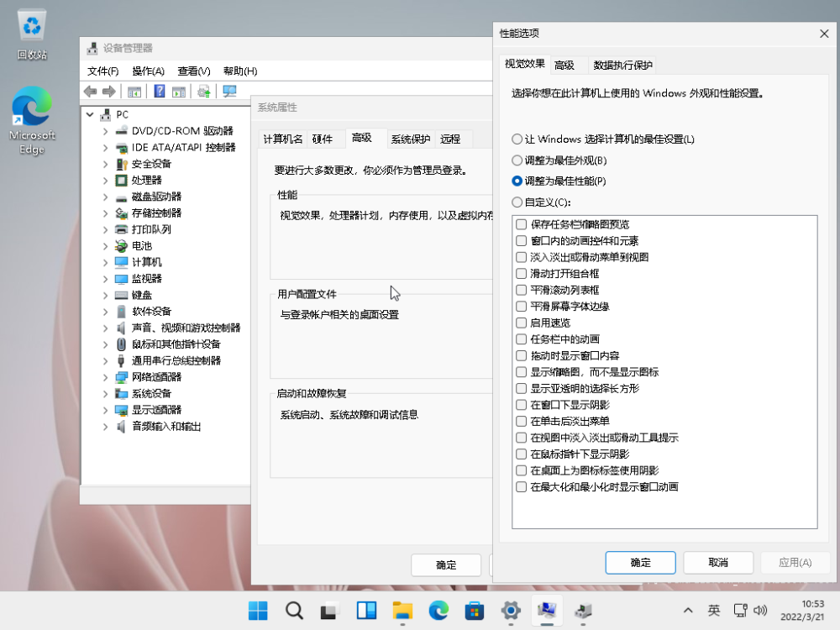Click the update driver toolbar icon
Image resolution: width=840 pixels, height=630 pixels.
click(203, 92)
